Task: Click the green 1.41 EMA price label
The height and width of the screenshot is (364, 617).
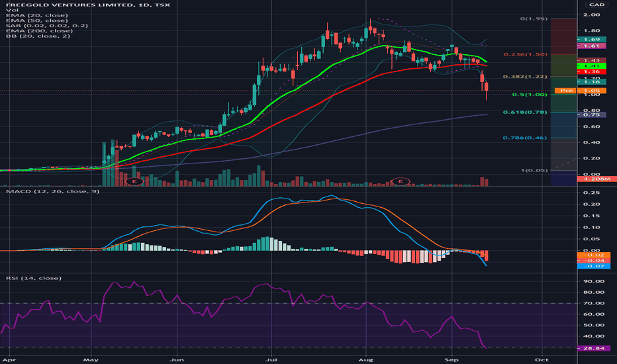Action: [591, 66]
